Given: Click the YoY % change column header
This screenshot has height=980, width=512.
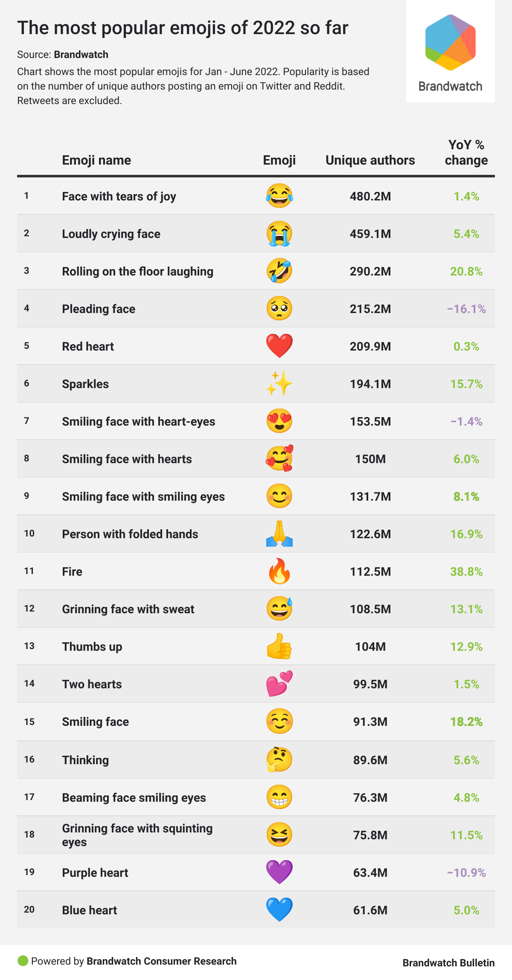Looking at the screenshot, I should (x=466, y=153).
